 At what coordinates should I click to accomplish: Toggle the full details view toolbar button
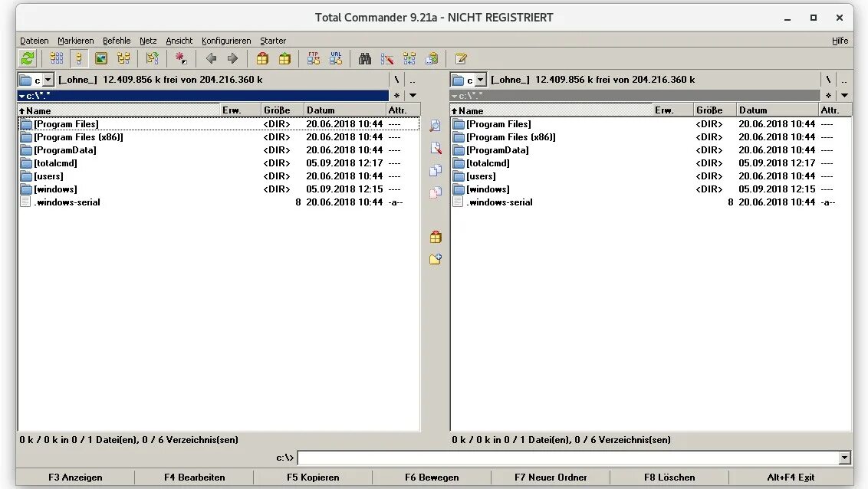coord(79,58)
